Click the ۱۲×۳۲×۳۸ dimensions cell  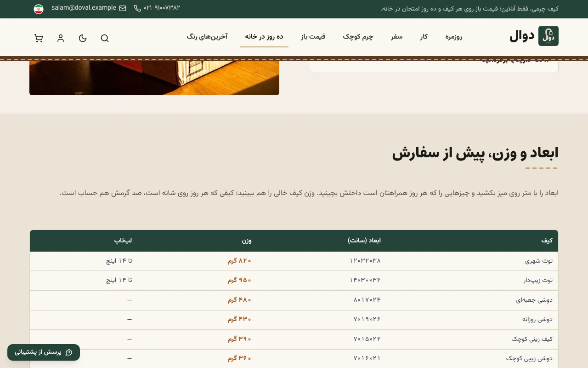tap(365, 261)
